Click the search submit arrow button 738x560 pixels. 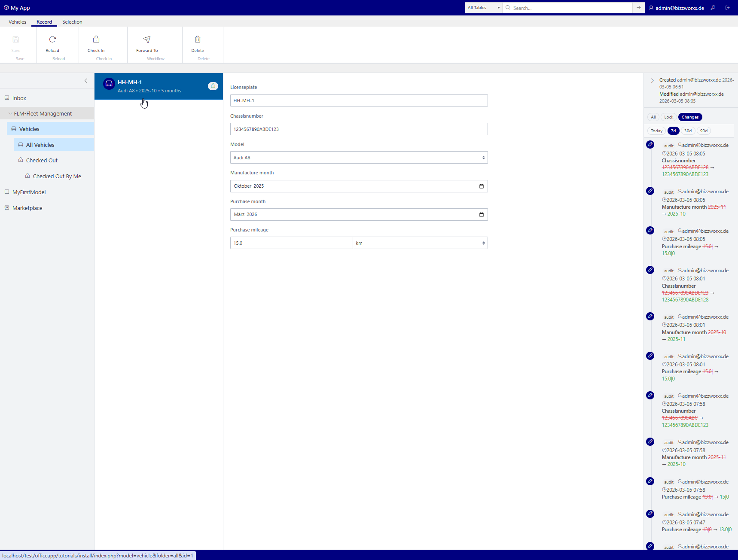638,8
